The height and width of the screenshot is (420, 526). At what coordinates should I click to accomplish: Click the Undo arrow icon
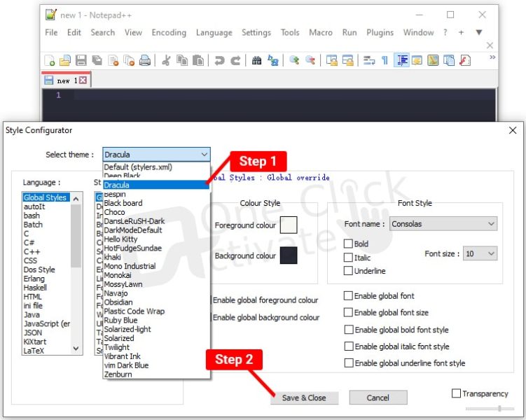click(x=219, y=60)
